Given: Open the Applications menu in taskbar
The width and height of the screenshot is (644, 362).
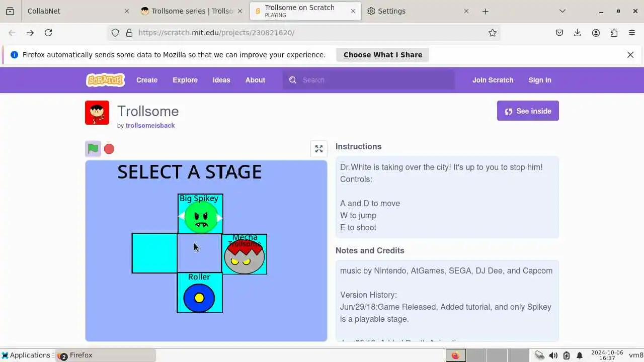Looking at the screenshot, I should pyautogui.click(x=27, y=355).
